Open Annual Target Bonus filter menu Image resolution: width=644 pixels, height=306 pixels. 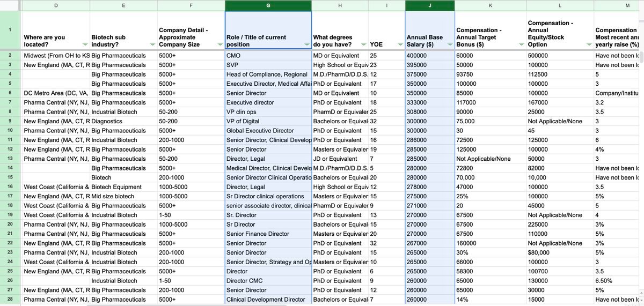tap(522, 44)
